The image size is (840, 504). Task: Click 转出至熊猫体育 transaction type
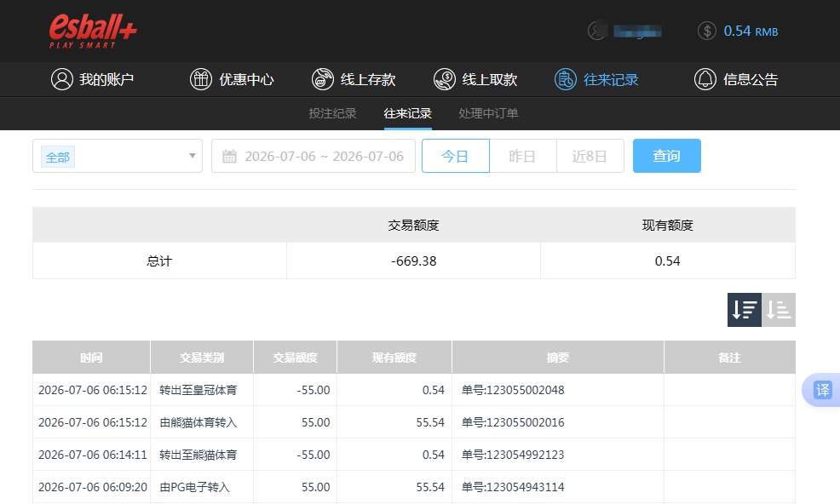pos(198,455)
